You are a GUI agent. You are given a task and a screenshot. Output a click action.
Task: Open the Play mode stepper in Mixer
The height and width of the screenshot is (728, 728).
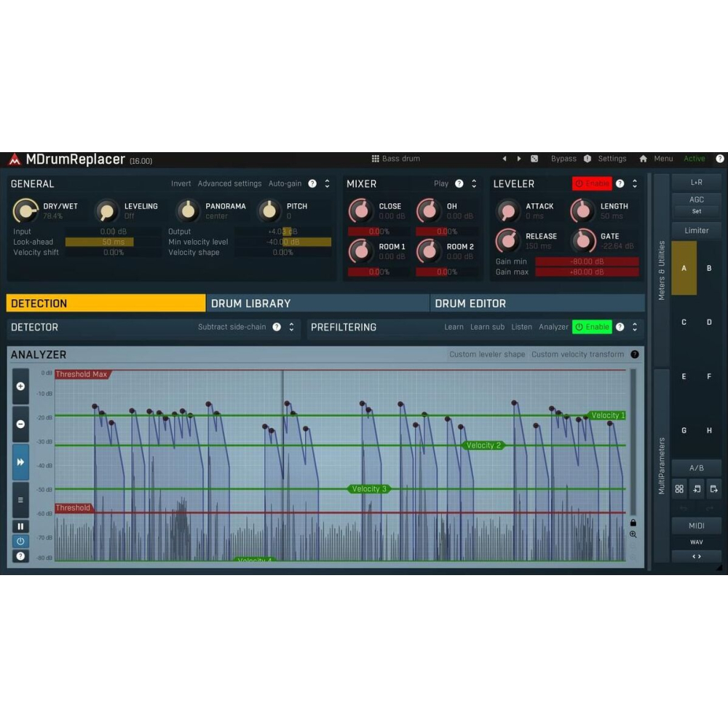click(473, 183)
